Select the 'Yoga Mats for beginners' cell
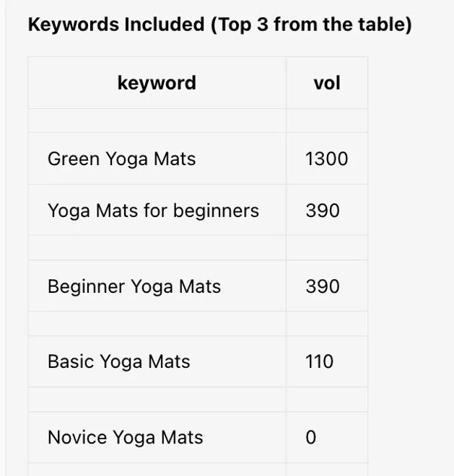Viewport: 454px width, 476px height. click(153, 211)
